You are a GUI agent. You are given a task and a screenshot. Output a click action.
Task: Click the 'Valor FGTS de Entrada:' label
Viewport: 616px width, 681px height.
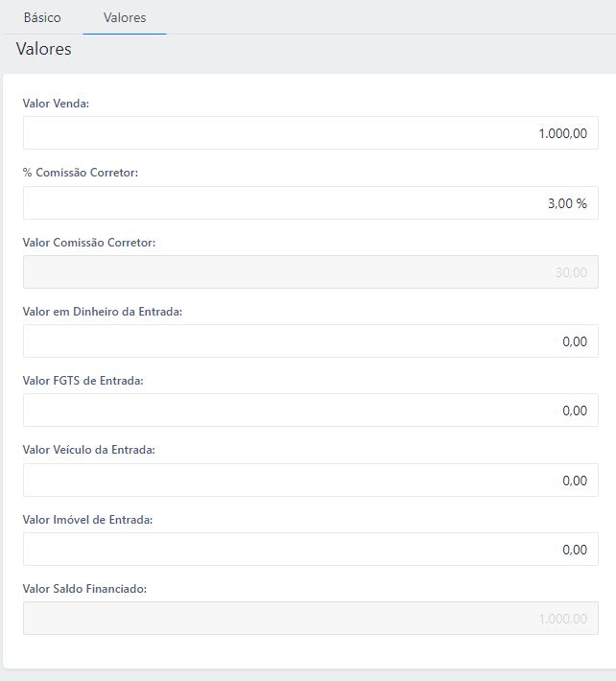(x=83, y=381)
